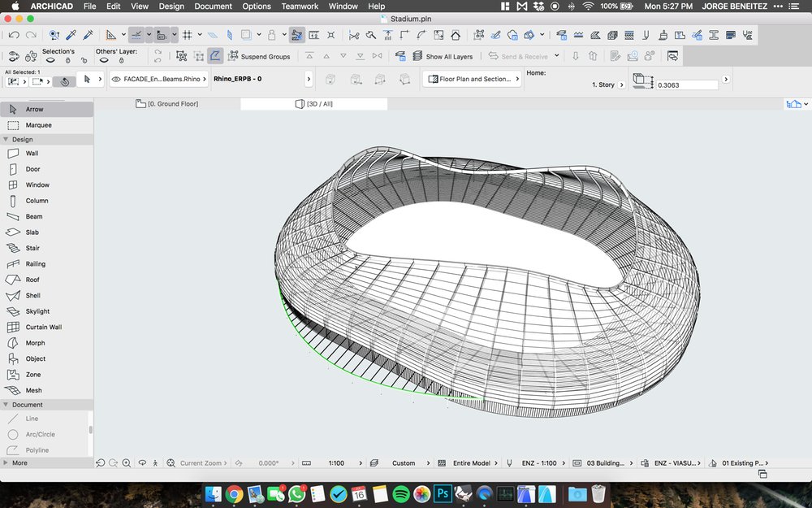Open the Orbit icon in bottom bar
Image resolution: width=812 pixels, height=508 pixels.
point(141,463)
